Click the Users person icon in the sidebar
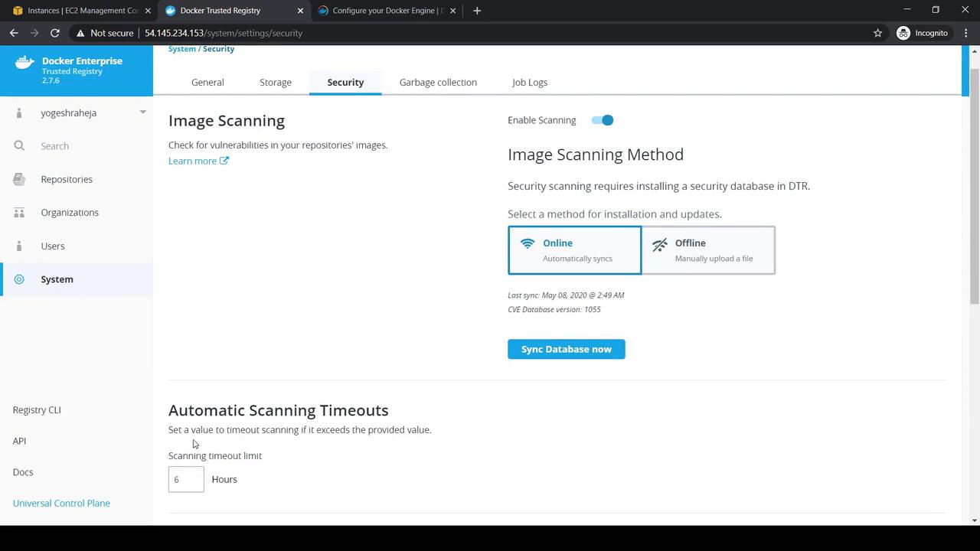Viewport: 980px width, 551px height. click(19, 246)
